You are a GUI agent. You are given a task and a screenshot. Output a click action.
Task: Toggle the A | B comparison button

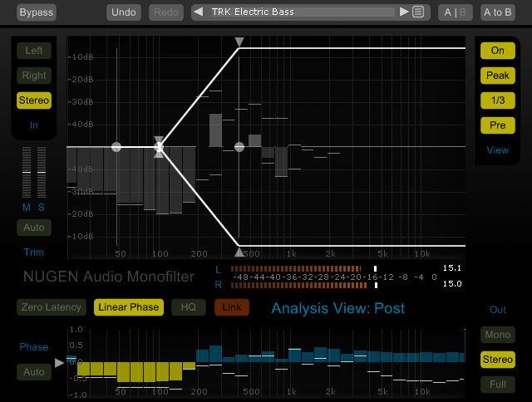click(456, 12)
